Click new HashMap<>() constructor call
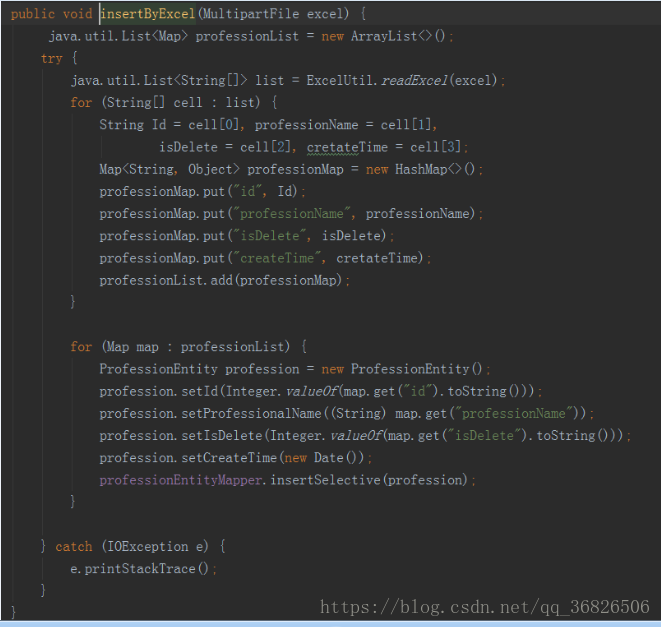 tap(420, 170)
